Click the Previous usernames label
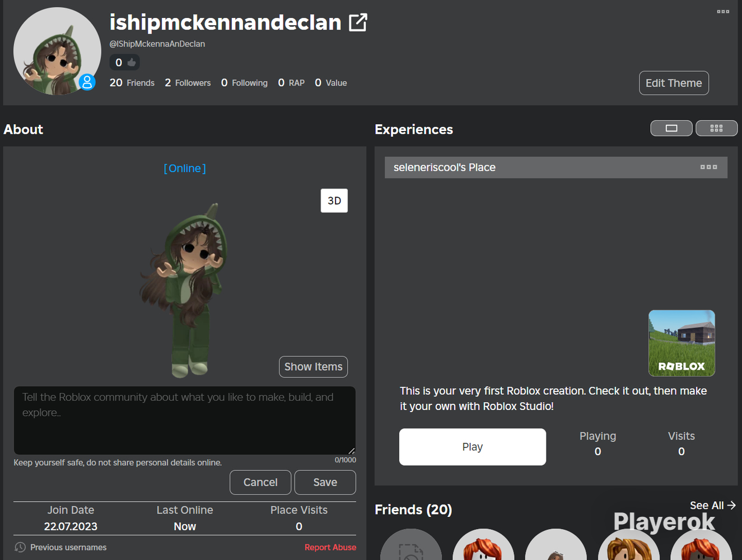Image resolution: width=742 pixels, height=560 pixels. coord(68,547)
